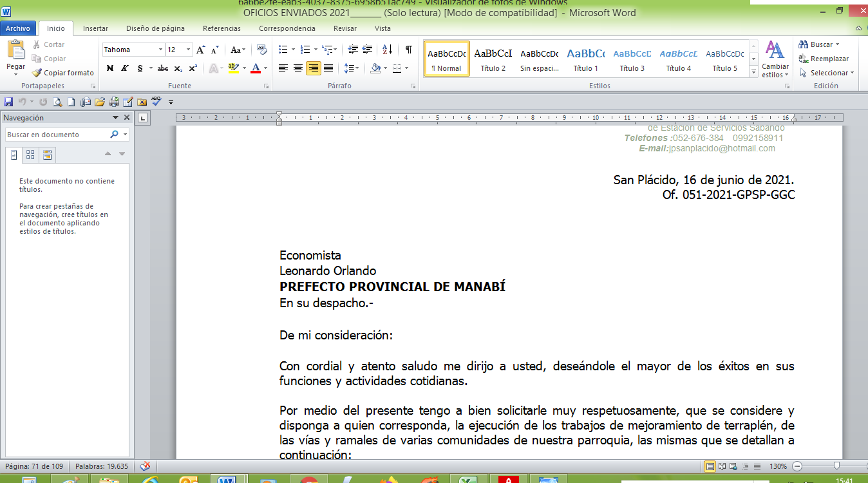Apply the Título 1 style

(x=585, y=59)
